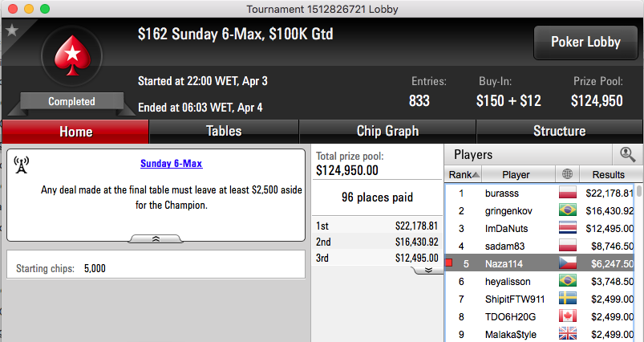Click the Sweden flag beside ShipitFTW911

568,299
